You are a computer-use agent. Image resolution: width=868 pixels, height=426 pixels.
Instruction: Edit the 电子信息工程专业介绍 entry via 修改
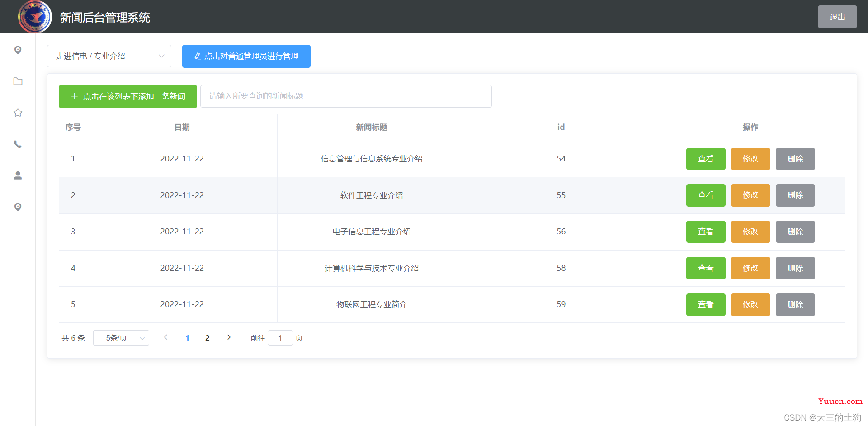(750, 232)
